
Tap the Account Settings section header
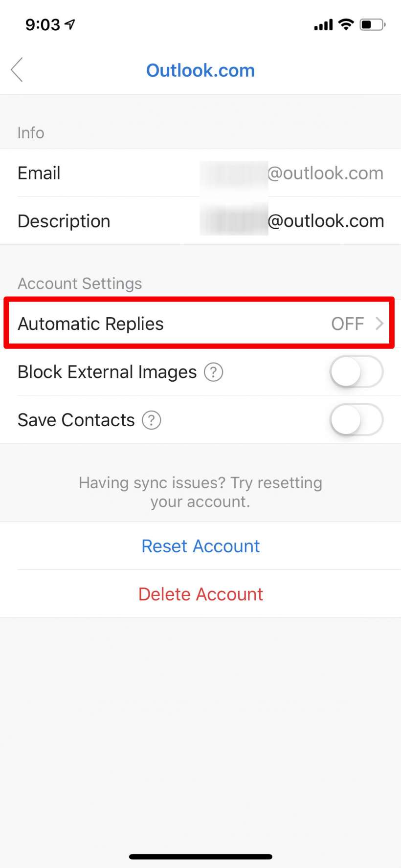pos(80,283)
